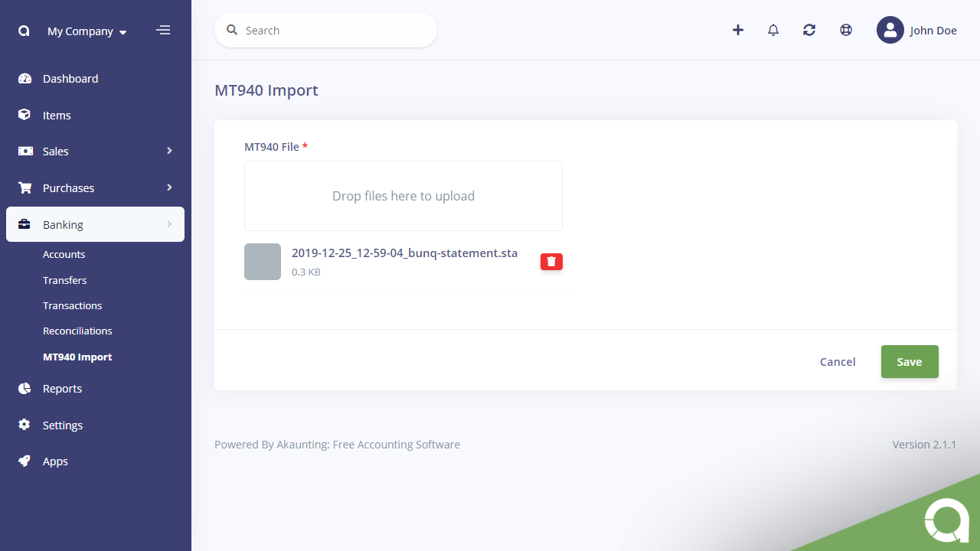Select Reconciliations under Banking

click(77, 331)
